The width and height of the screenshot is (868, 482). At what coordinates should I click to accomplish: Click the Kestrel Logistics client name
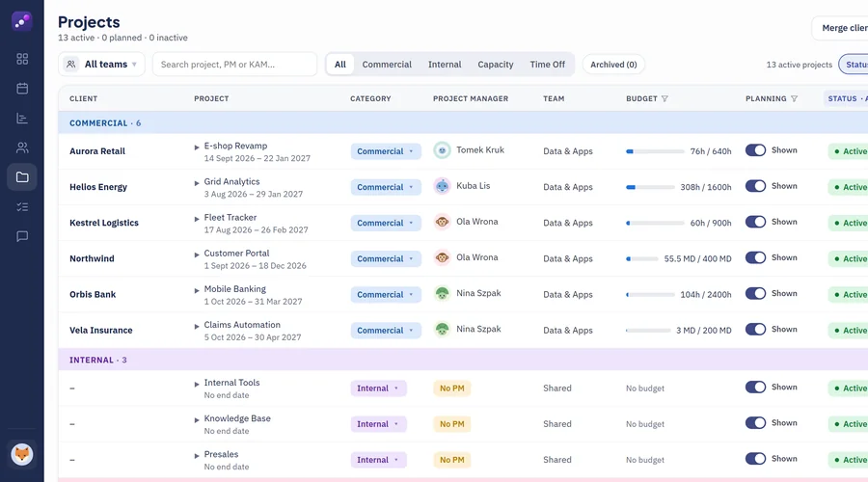click(104, 223)
